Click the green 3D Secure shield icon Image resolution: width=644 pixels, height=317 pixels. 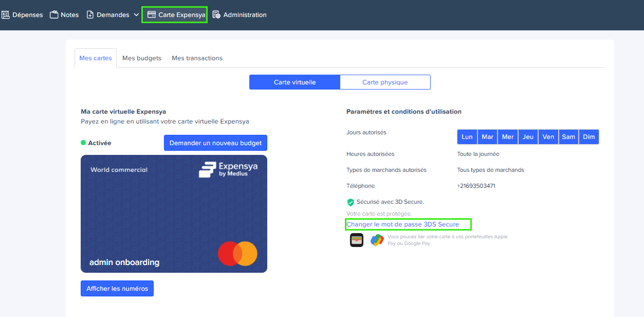pos(351,202)
